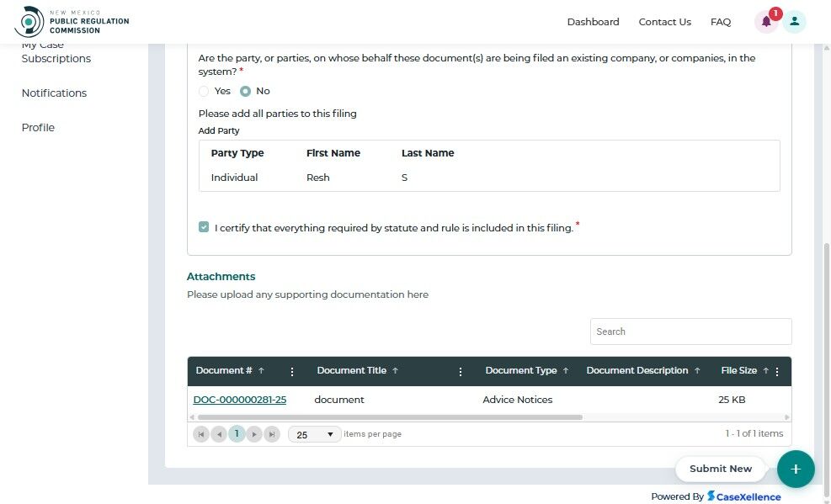Click the CaseXellence link in footer
The height and width of the screenshot is (504, 831).
point(743,496)
